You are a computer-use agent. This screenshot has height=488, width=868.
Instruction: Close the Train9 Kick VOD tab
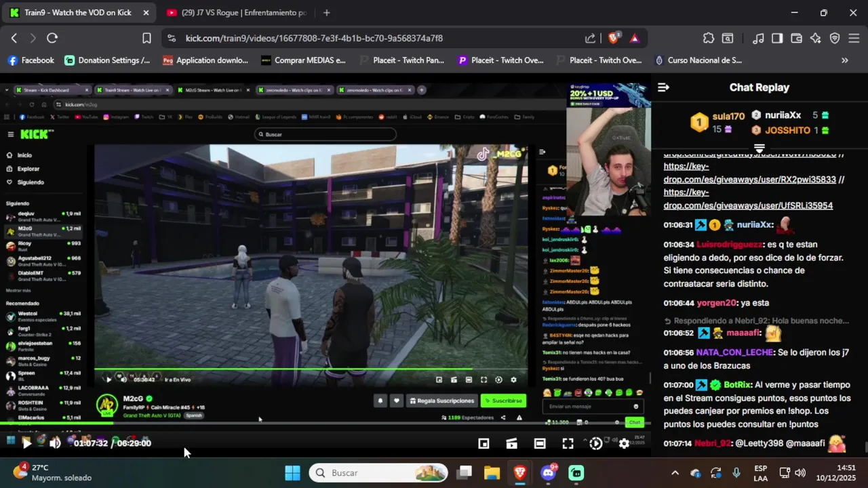pos(146,13)
